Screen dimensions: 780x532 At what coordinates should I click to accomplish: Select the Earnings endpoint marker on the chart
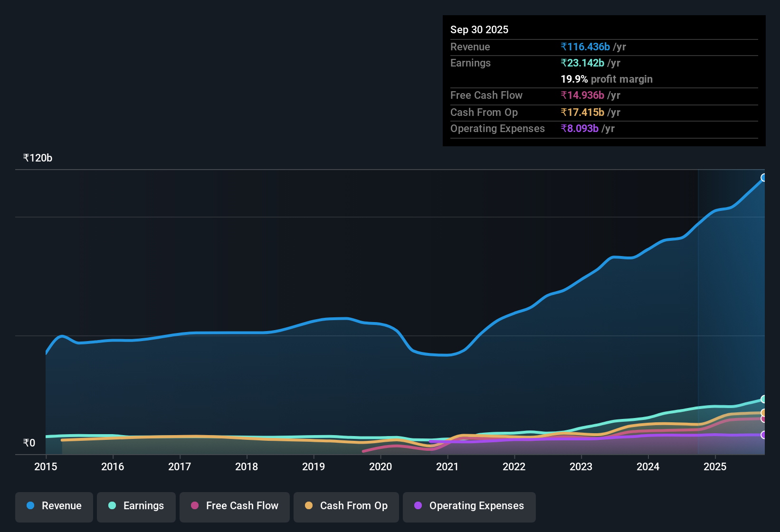click(763, 399)
